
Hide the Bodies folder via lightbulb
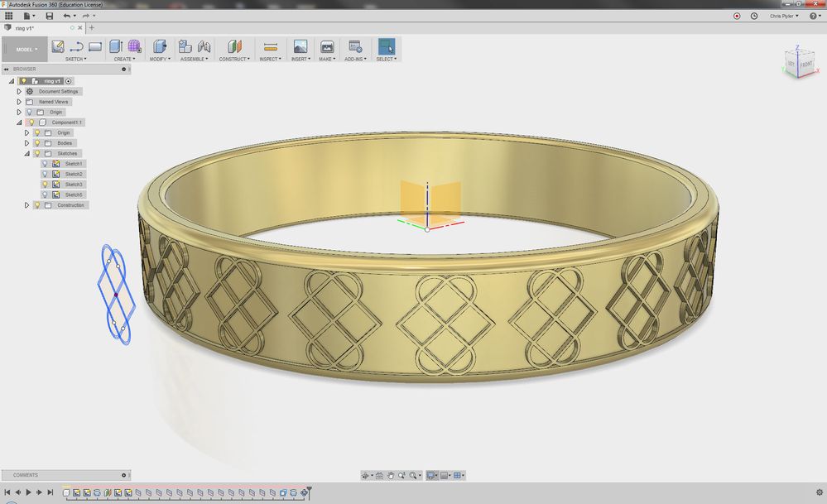(37, 143)
